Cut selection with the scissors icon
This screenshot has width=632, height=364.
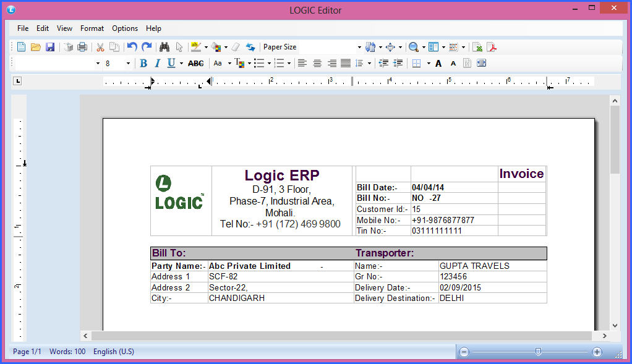pos(100,47)
